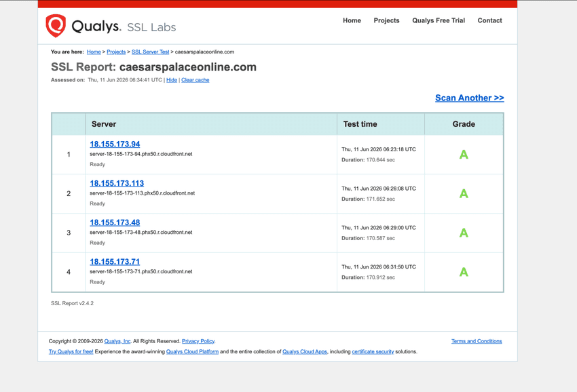Click the Hide link beside assessed date
Screen dimensions: 577x392
pos(172,80)
